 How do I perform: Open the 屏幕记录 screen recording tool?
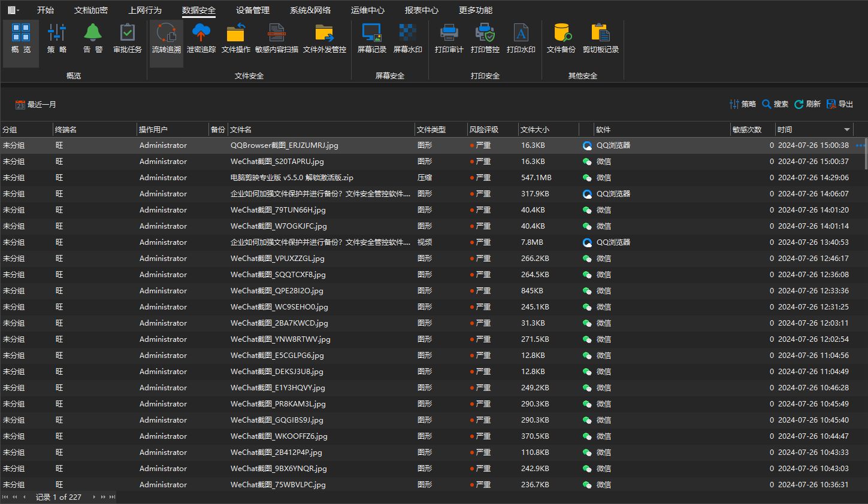[x=372, y=39]
